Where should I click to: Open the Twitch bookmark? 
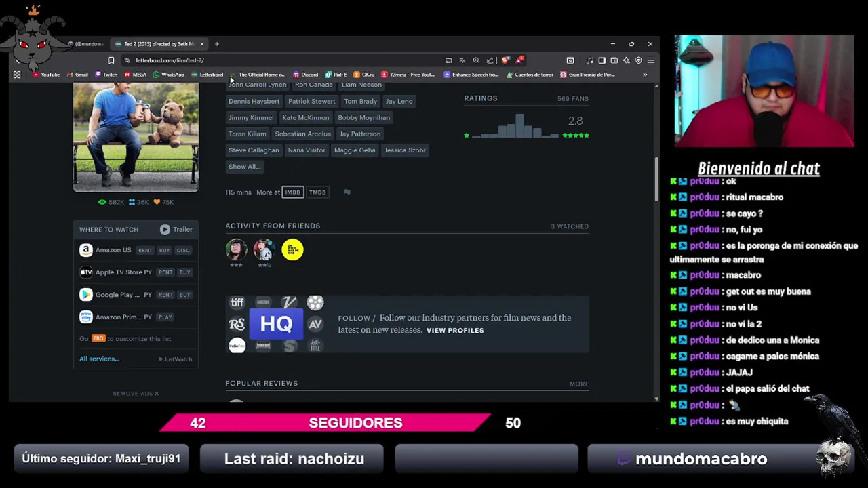(x=106, y=75)
